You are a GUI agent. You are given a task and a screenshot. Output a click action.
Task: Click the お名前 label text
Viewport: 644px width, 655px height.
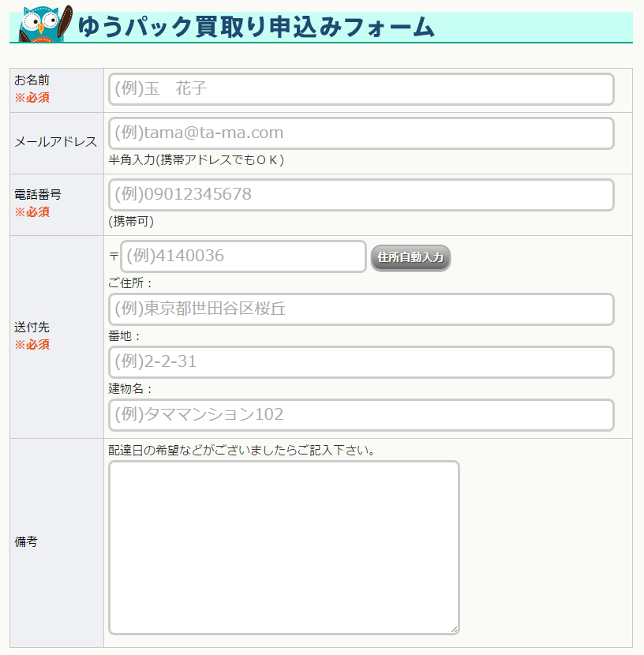click(32, 80)
